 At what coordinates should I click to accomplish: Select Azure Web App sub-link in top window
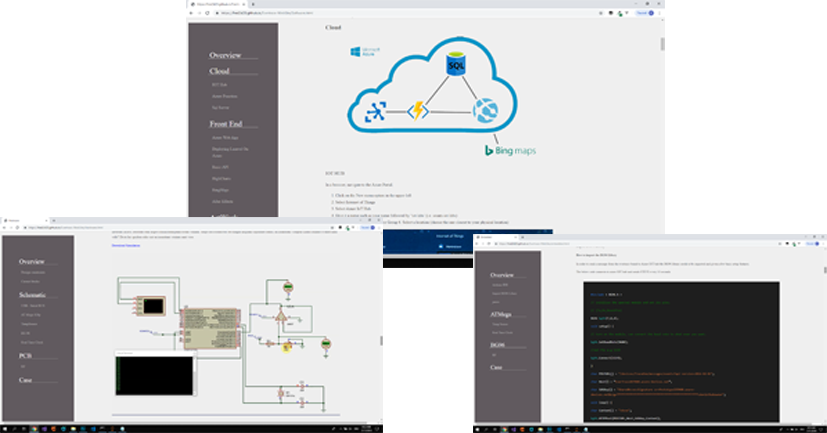point(225,138)
